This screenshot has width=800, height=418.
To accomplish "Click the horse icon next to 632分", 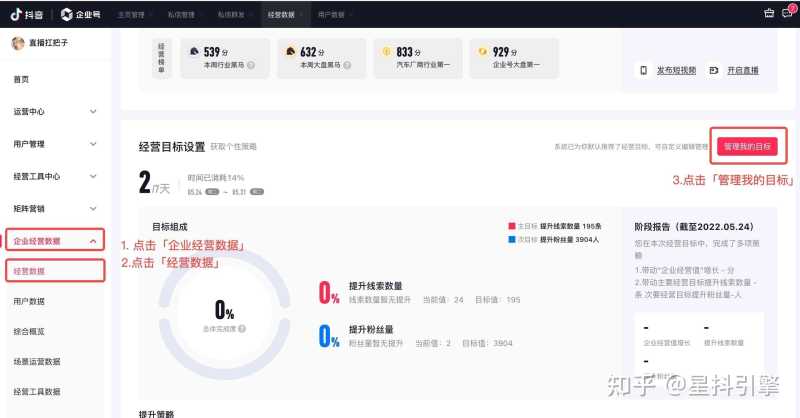I will coord(290,51).
